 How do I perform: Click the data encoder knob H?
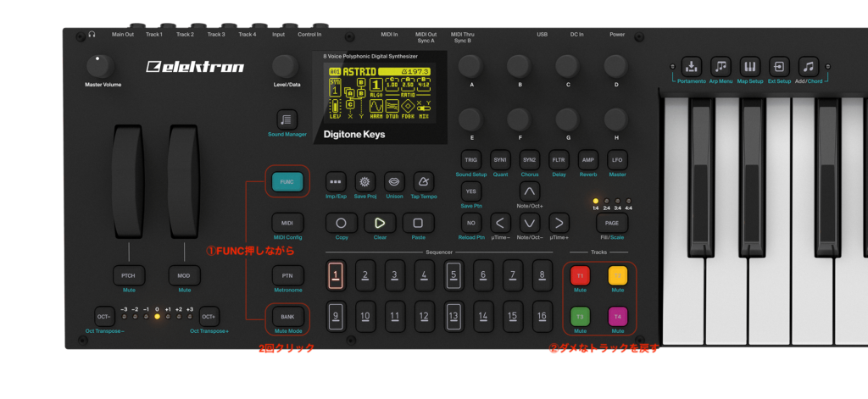click(x=616, y=119)
